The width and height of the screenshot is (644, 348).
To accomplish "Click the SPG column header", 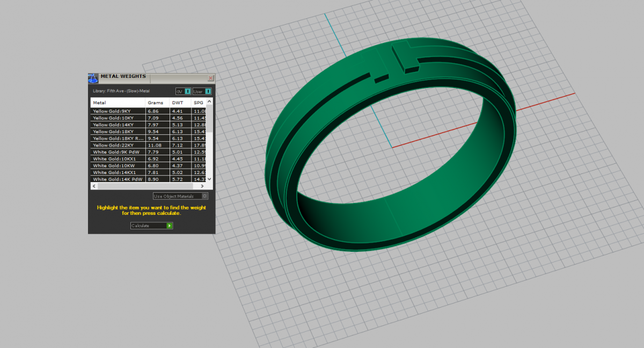I will click(x=199, y=103).
